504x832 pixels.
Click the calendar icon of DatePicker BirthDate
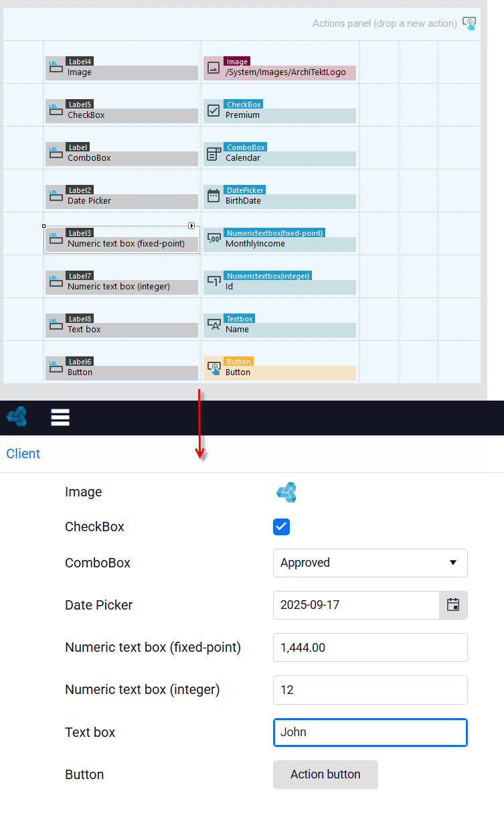pyautogui.click(x=214, y=196)
